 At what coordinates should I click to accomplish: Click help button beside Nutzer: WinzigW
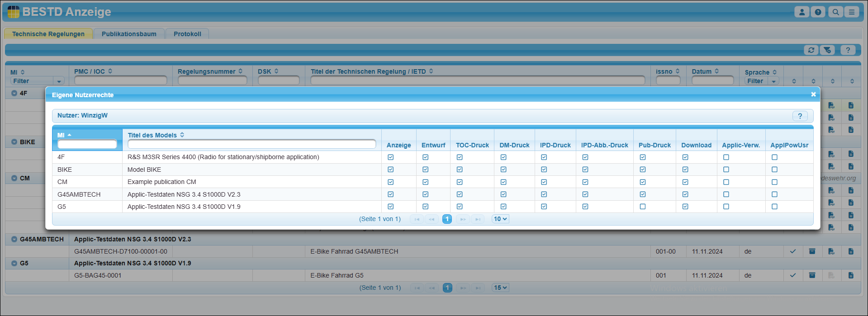(x=800, y=116)
